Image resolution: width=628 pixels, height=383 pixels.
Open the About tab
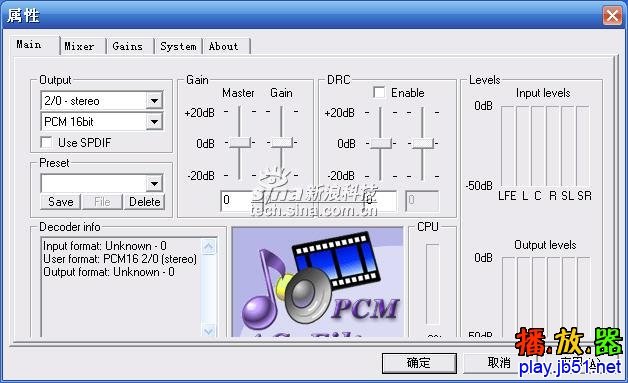(226, 46)
